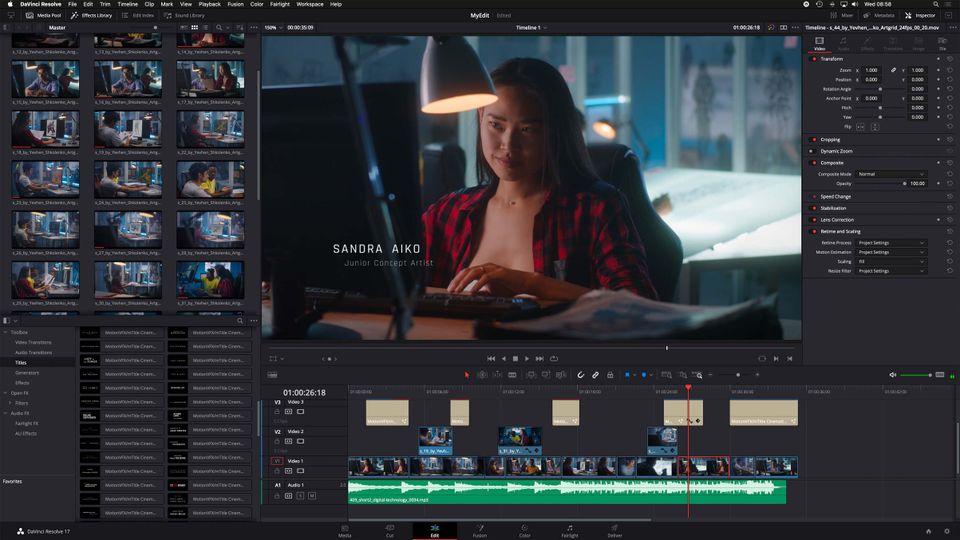The width and height of the screenshot is (960, 540).
Task: Mute the Audio 1 track with M
Action: point(312,495)
